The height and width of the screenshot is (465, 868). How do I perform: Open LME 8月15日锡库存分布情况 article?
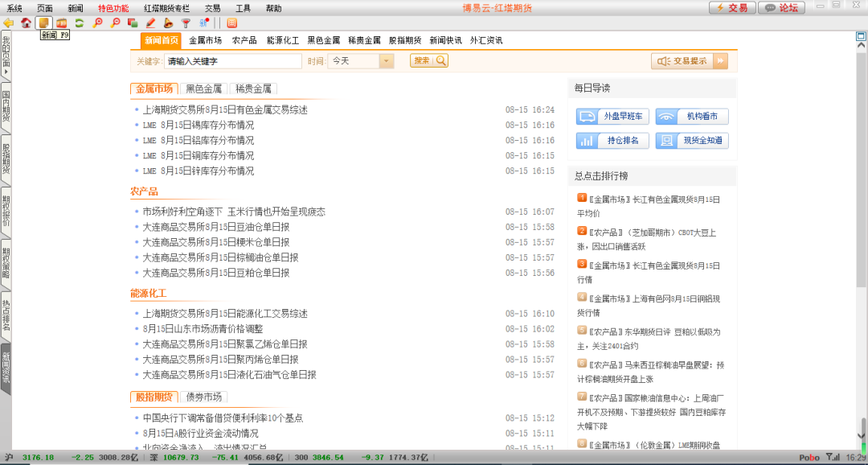(199, 126)
